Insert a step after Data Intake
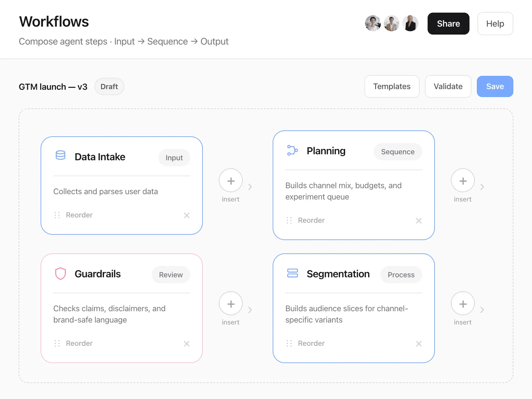Screen dimensions: 532x399 [x=231, y=181]
